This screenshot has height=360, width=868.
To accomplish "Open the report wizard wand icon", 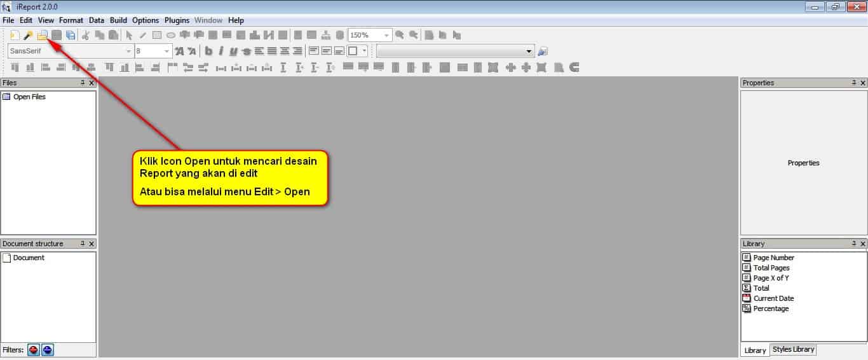I will pyautogui.click(x=28, y=36).
